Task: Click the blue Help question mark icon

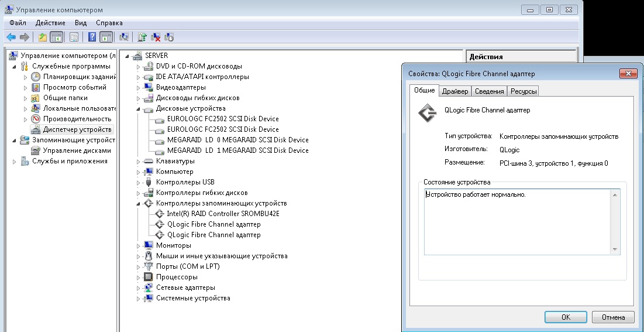Action: click(x=92, y=37)
